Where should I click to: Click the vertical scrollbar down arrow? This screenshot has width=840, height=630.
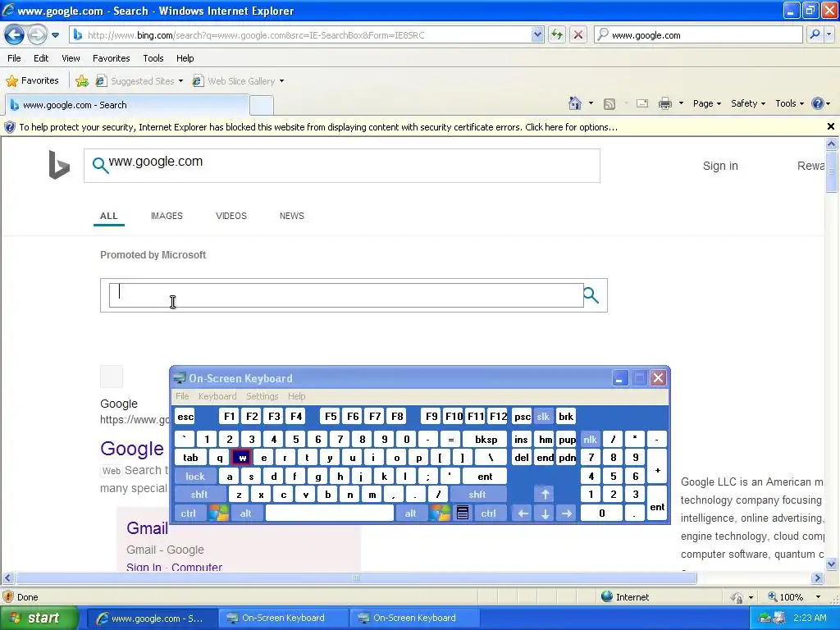pos(831,564)
